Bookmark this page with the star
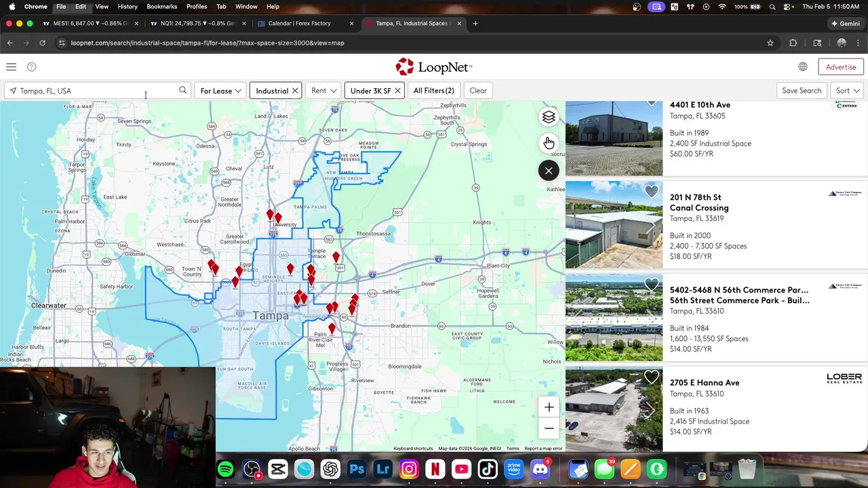The width and height of the screenshot is (868, 488). [x=770, y=43]
